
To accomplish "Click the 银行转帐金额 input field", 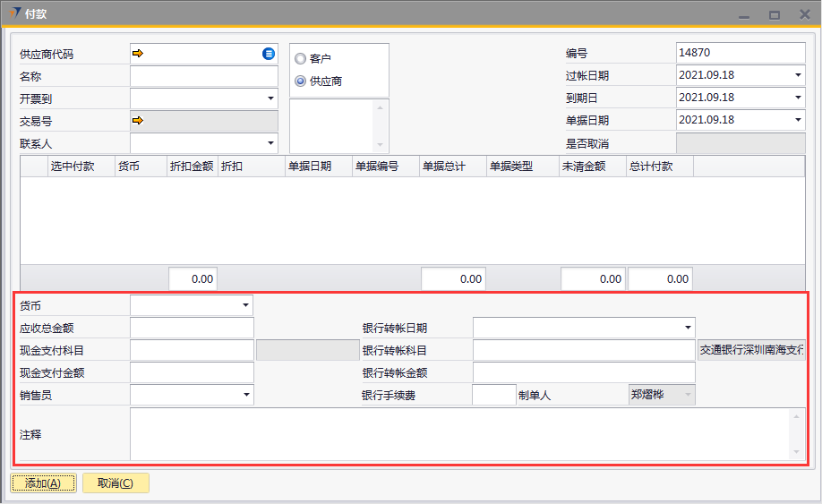I will [584, 372].
